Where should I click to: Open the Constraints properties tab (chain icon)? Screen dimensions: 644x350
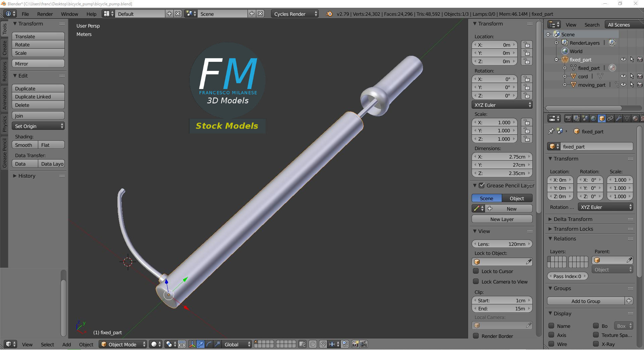click(x=610, y=118)
